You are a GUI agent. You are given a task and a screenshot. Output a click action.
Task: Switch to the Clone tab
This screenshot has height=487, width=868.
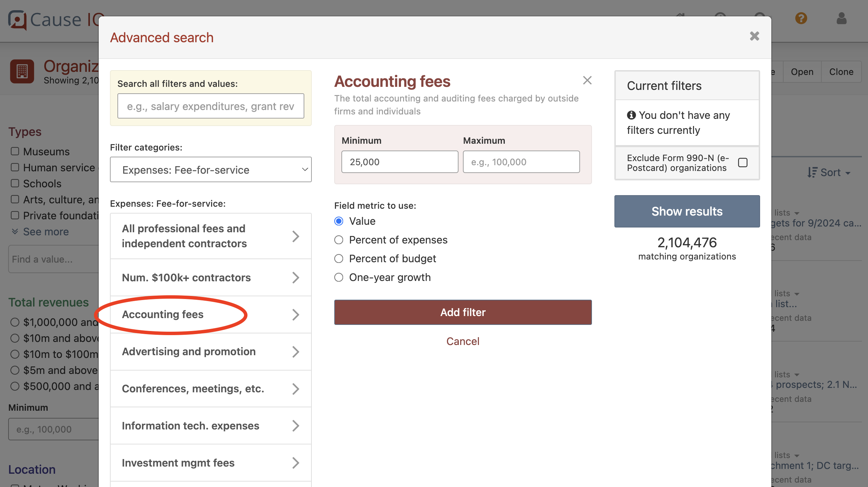(841, 72)
